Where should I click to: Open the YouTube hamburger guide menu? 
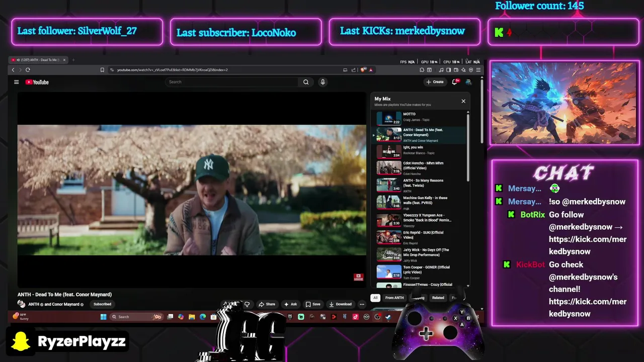click(x=16, y=82)
